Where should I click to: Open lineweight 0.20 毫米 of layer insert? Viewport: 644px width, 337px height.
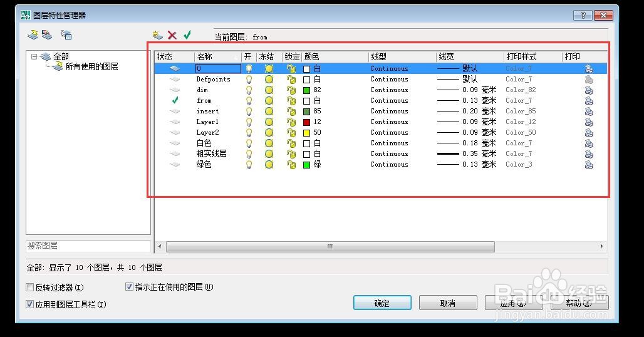point(467,111)
